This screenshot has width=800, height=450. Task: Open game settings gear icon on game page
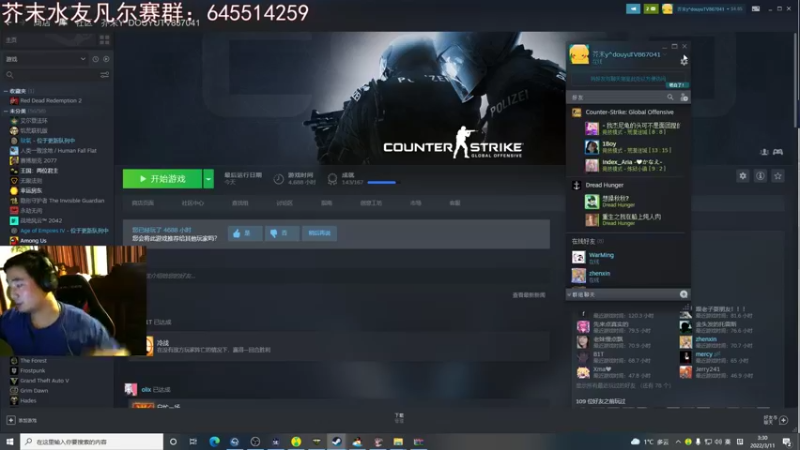coord(743,176)
